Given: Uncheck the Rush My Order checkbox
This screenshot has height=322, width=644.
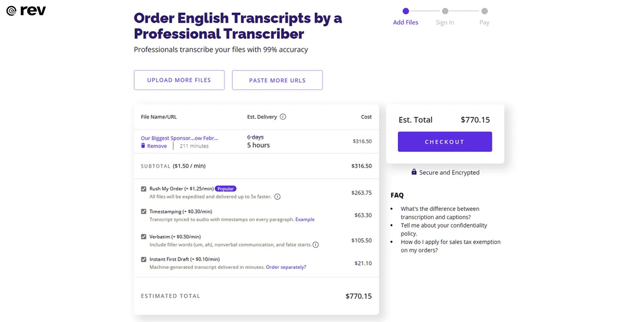Looking at the screenshot, I should coord(144,189).
